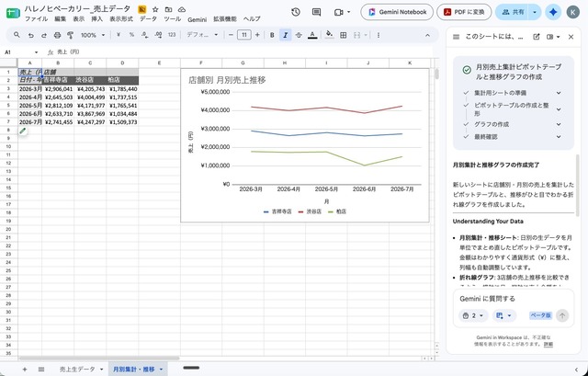
Task: Toggle strikethrough formatting
Action: tap(299, 35)
